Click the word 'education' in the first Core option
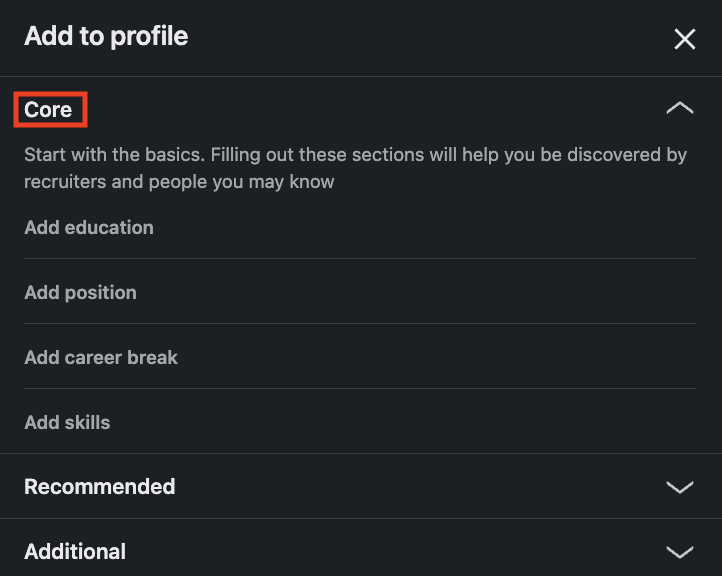Screen dimensions: 722x576 [109, 227]
